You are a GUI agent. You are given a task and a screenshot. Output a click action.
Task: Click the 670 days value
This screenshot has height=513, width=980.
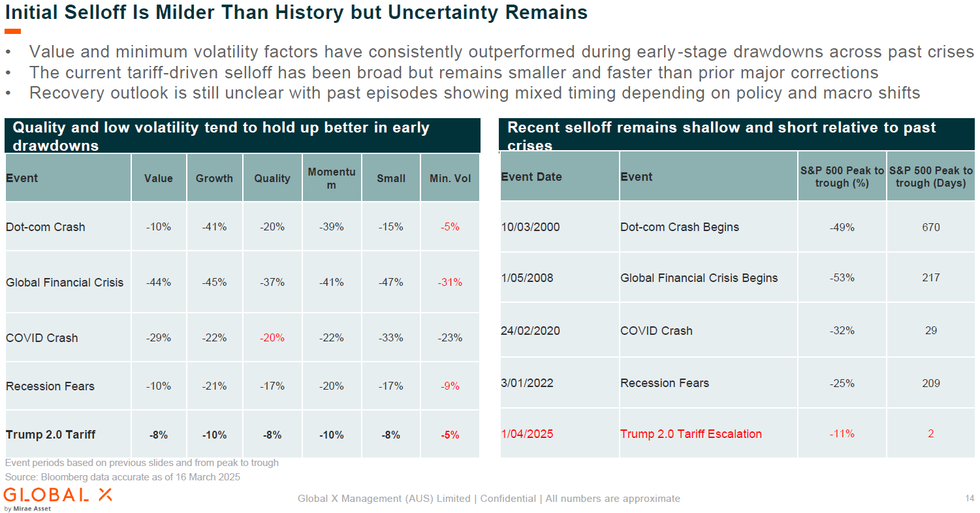click(x=931, y=227)
